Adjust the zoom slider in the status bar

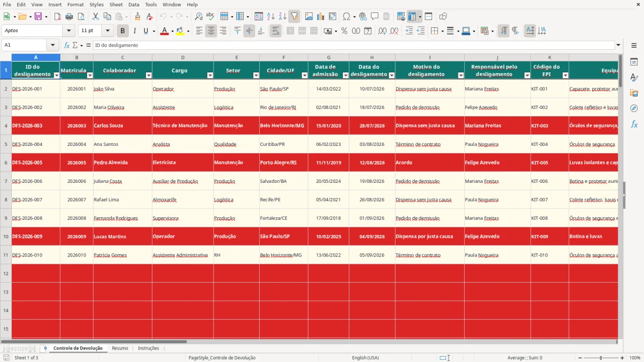pyautogui.click(x=601, y=358)
